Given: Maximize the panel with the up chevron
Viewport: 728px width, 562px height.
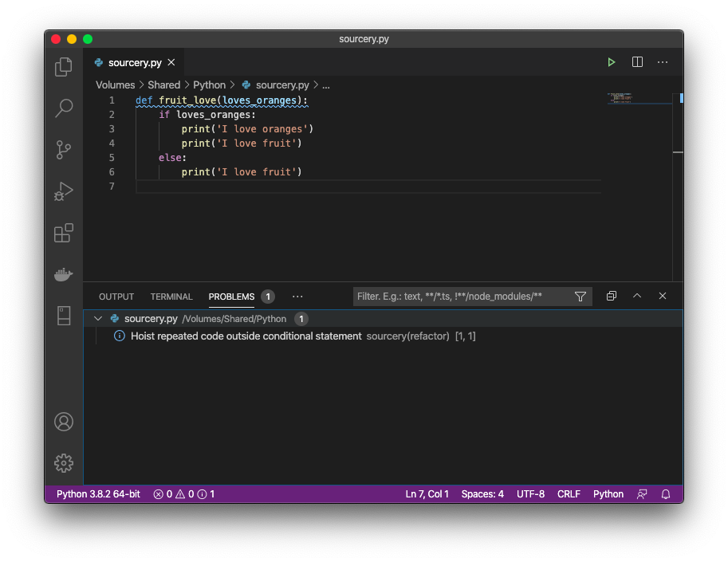Looking at the screenshot, I should pos(637,296).
